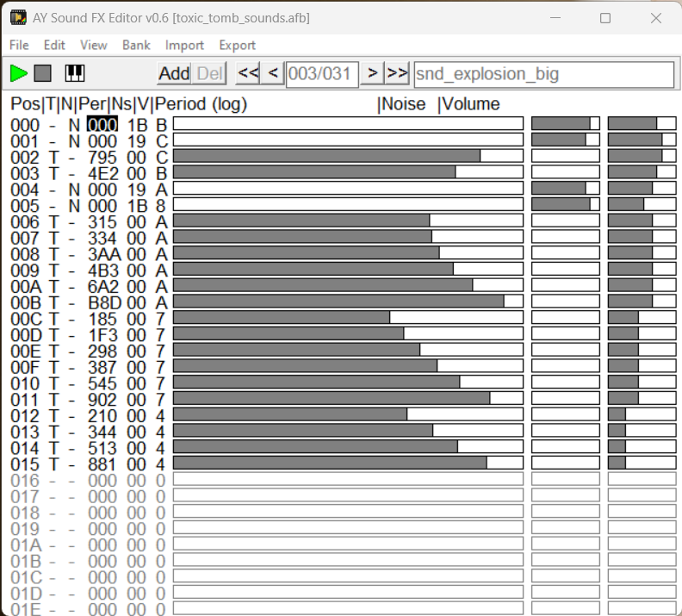This screenshot has width=682, height=616.
Task: Select period value 513
Action: (102, 449)
